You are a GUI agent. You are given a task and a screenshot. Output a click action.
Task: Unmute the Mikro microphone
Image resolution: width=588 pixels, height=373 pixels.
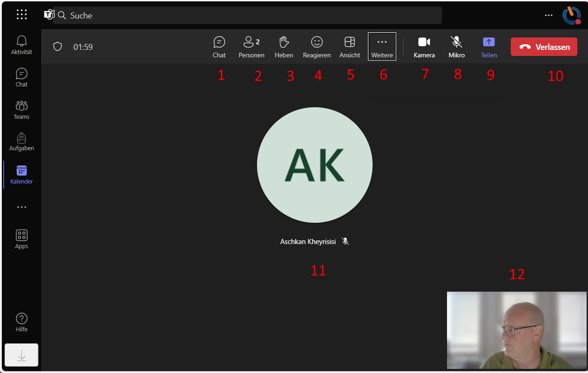click(456, 47)
